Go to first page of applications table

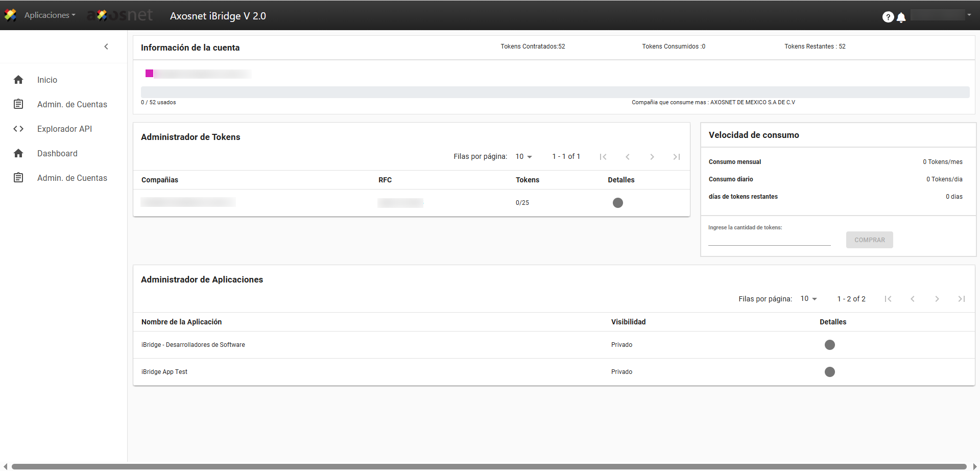(888, 299)
